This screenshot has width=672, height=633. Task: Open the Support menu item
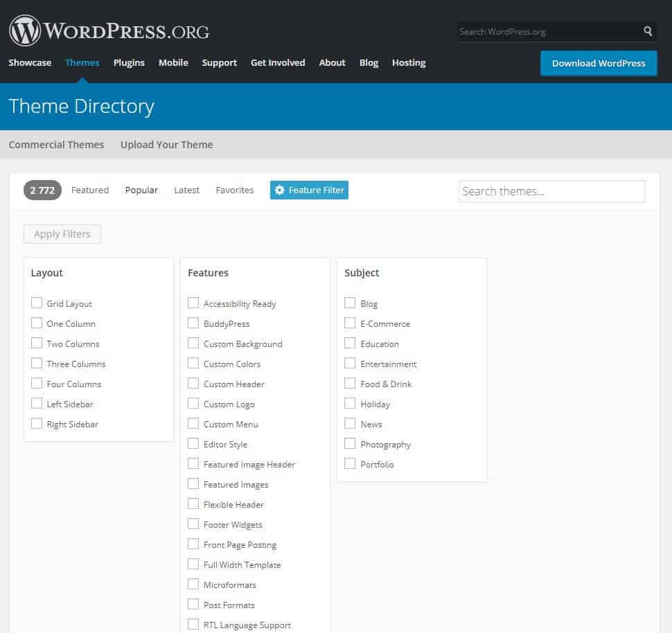click(220, 62)
